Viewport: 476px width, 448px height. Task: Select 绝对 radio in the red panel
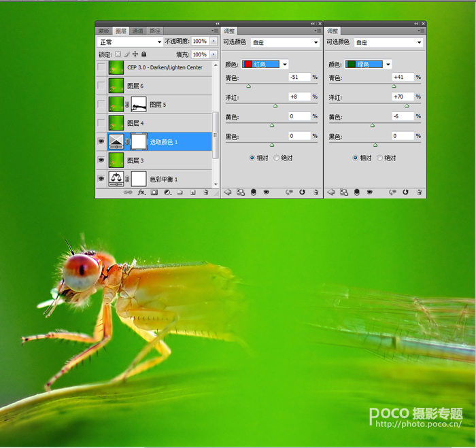[x=276, y=158]
